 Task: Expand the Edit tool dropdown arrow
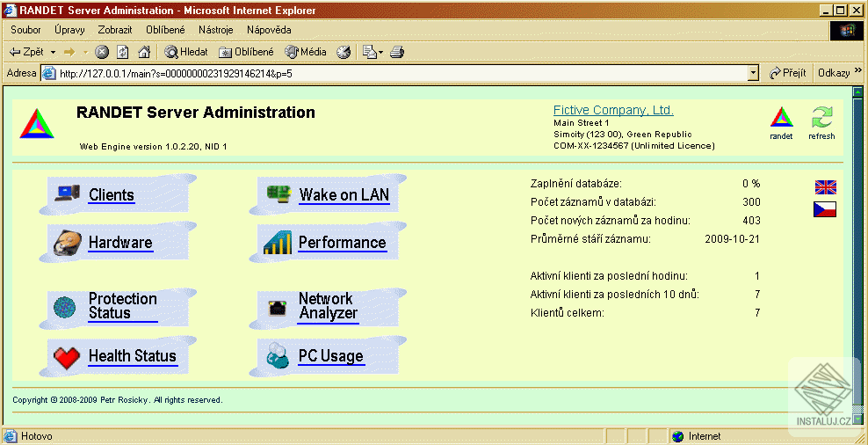[381, 53]
